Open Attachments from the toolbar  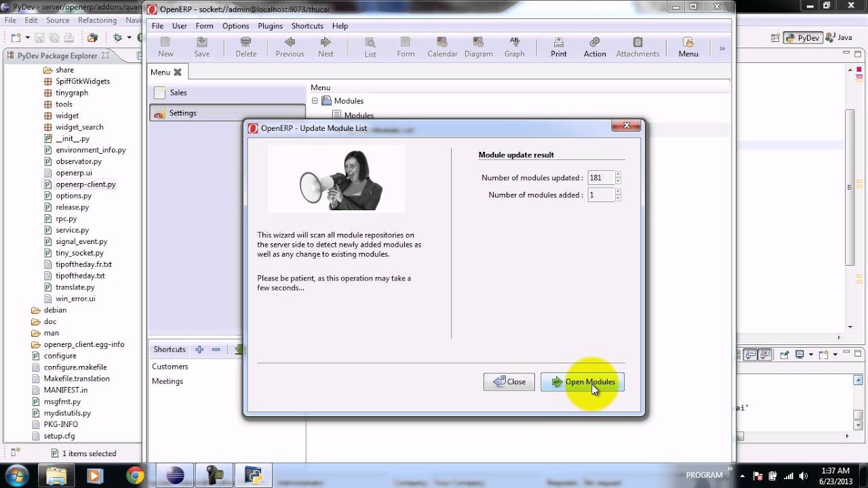(637, 47)
